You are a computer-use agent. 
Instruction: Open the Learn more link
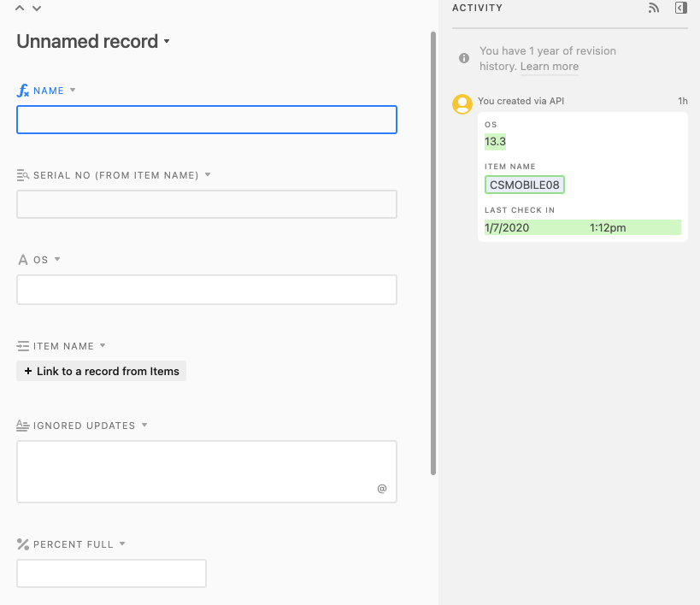coord(549,67)
